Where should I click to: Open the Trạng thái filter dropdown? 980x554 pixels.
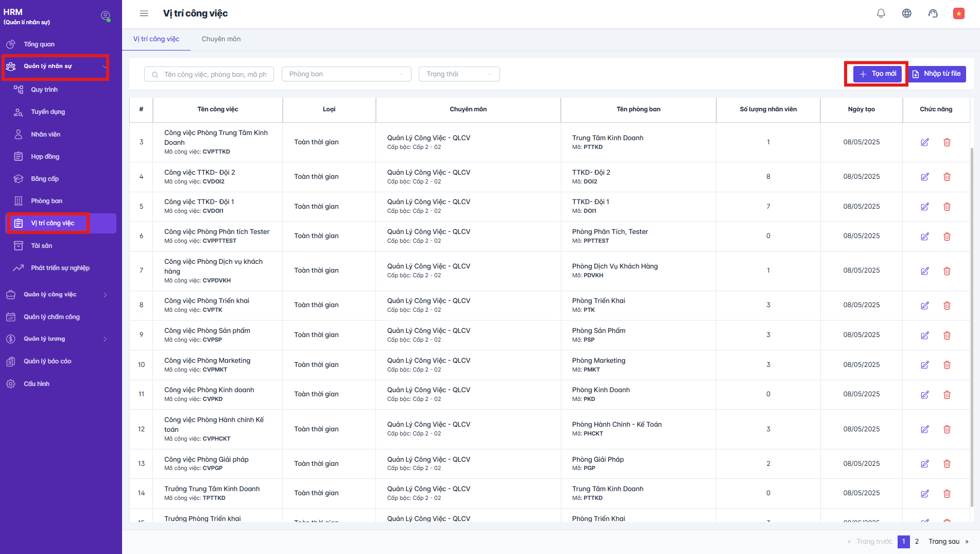click(459, 74)
